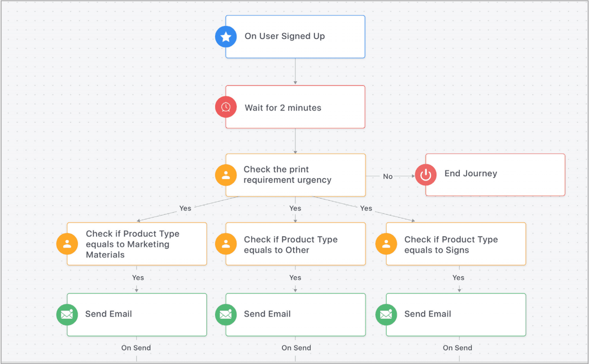This screenshot has height=364, width=589.
Task: Click the clock icon on Wait for 2 minutes
Action: (226, 107)
